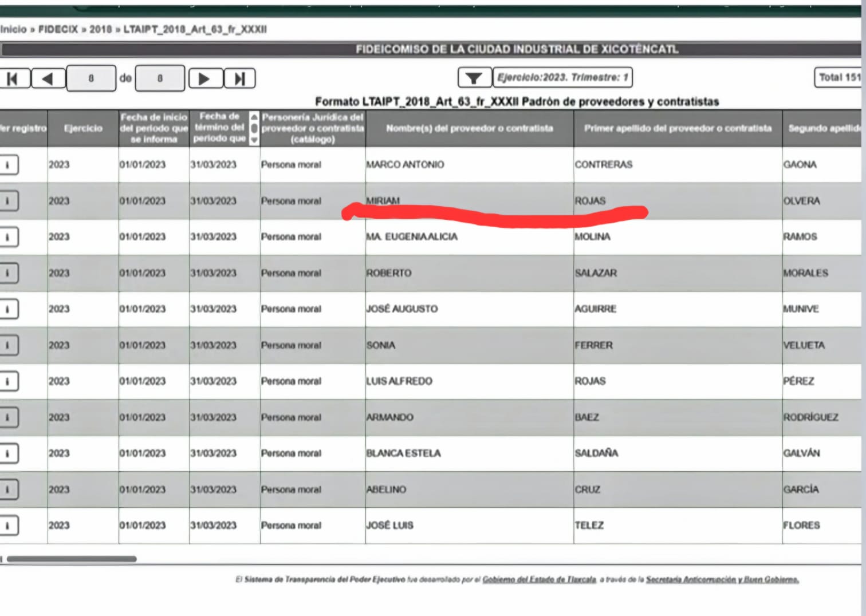Open info for MIRIAM ROJAS row
866x616 pixels.
point(8,201)
